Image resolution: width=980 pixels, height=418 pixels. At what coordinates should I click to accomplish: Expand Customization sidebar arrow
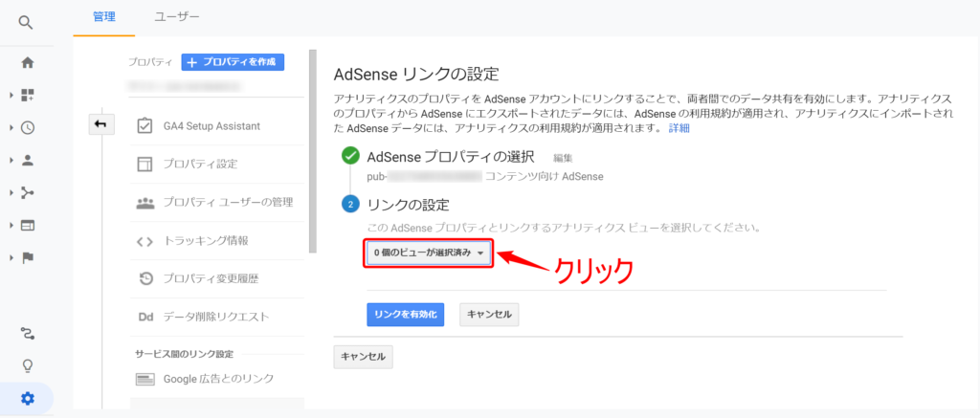click(11, 95)
